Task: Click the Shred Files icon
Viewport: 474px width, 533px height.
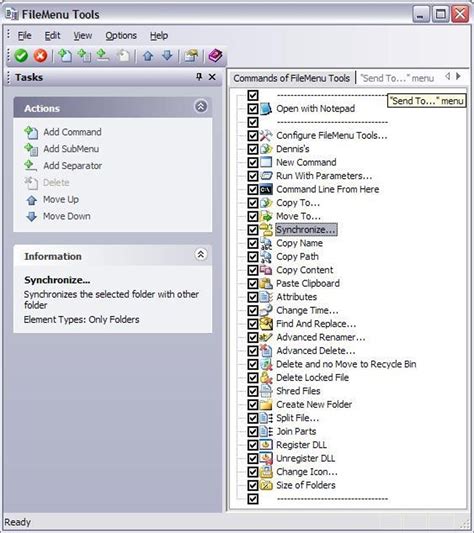Action: coord(266,391)
